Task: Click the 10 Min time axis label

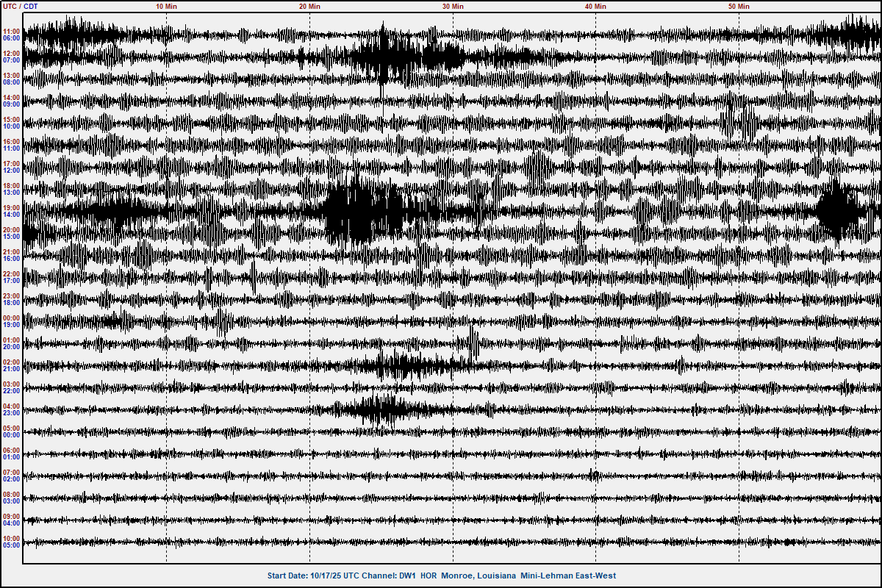Action: coord(166,6)
